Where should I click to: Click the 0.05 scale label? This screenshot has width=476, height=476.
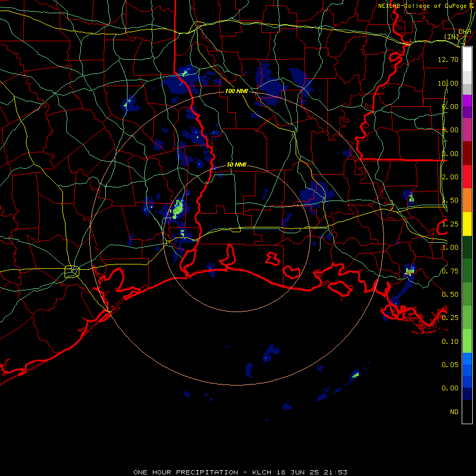click(x=450, y=365)
